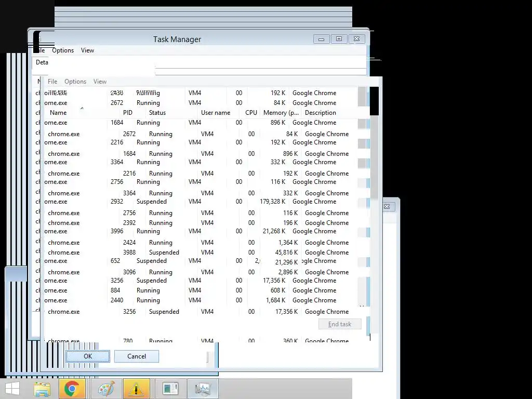Select the 1,364 K memory value
The width and height of the screenshot is (532, 399).
click(288, 242)
